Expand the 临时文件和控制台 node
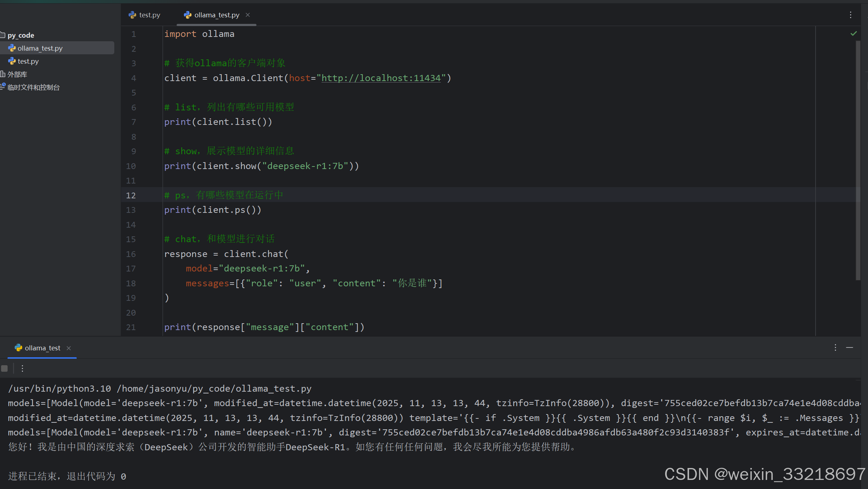Image resolution: width=868 pixels, height=489 pixels. (34, 87)
